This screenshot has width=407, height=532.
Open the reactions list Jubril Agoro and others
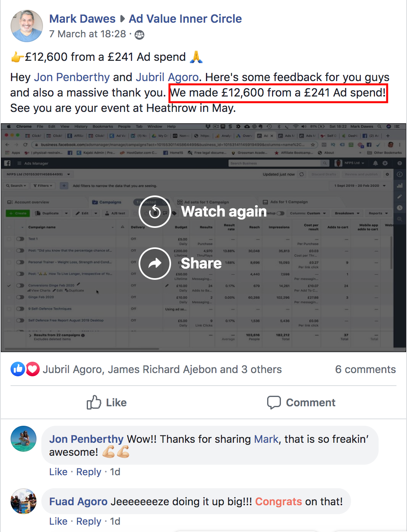162,369
